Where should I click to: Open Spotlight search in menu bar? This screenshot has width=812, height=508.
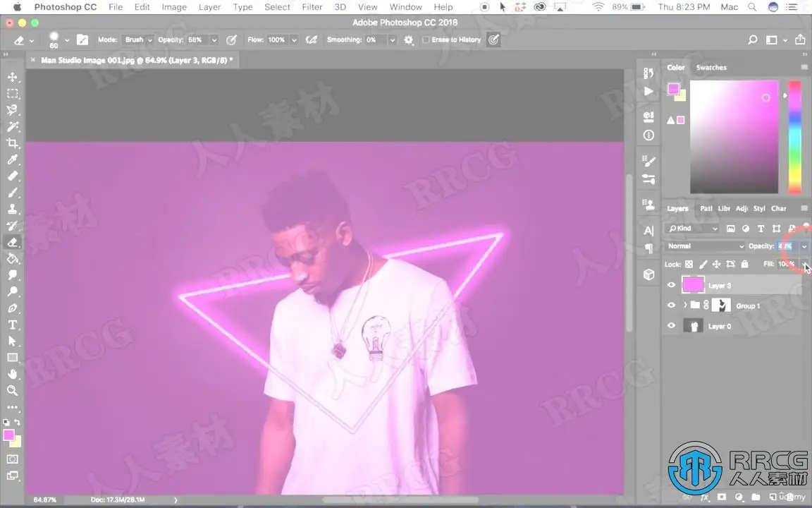coord(752,7)
